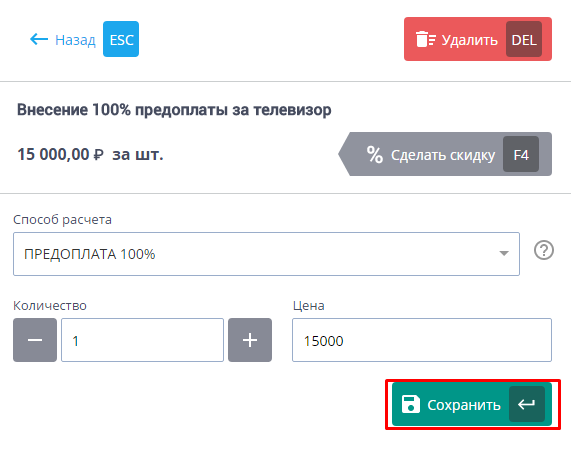Click the ESC key badge
This screenshot has height=468, width=571.
click(x=121, y=39)
